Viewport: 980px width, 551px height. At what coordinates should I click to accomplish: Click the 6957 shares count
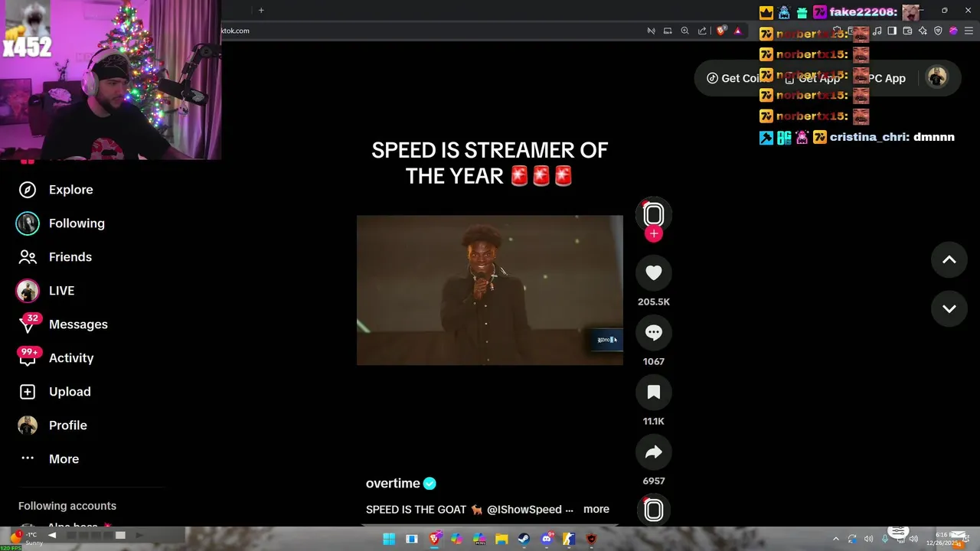[654, 481]
